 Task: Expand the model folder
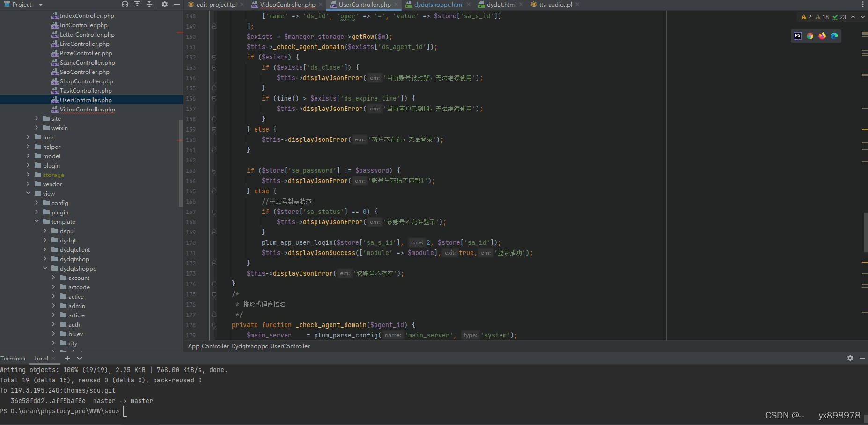28,156
